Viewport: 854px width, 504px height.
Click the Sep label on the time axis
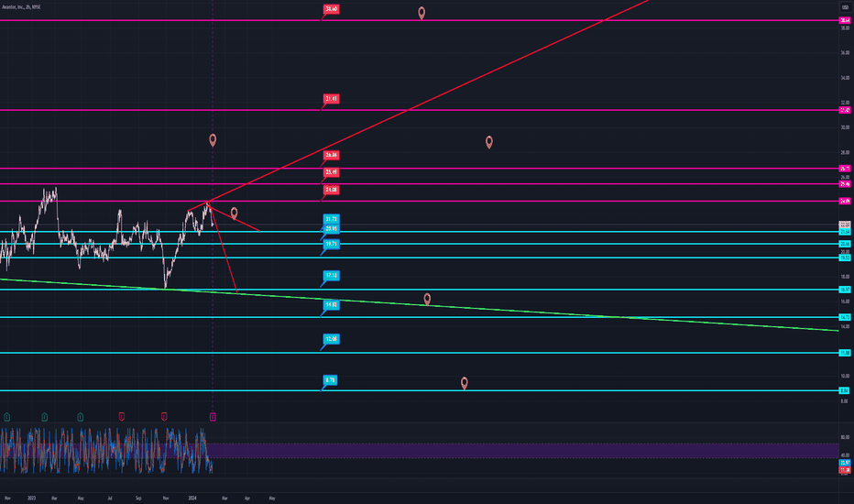pyautogui.click(x=138, y=498)
